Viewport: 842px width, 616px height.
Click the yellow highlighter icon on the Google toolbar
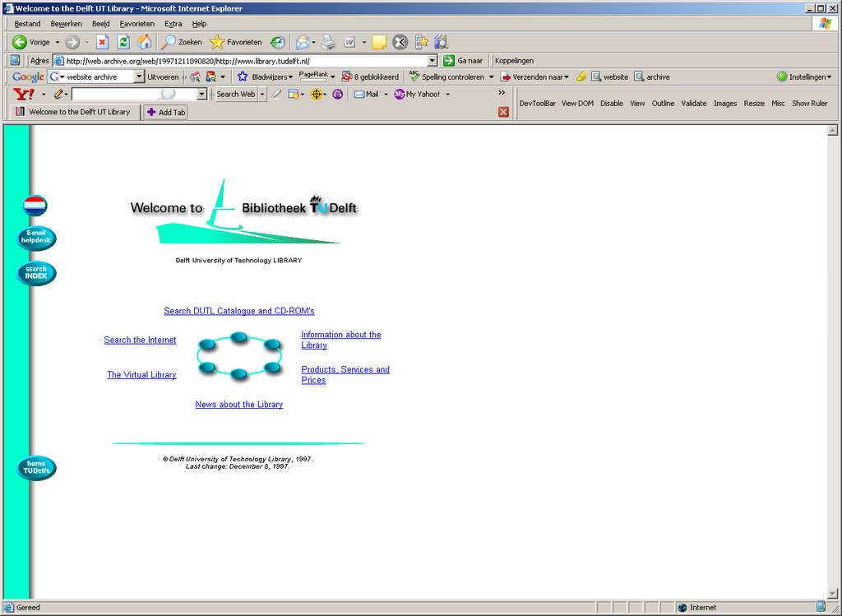point(581,76)
